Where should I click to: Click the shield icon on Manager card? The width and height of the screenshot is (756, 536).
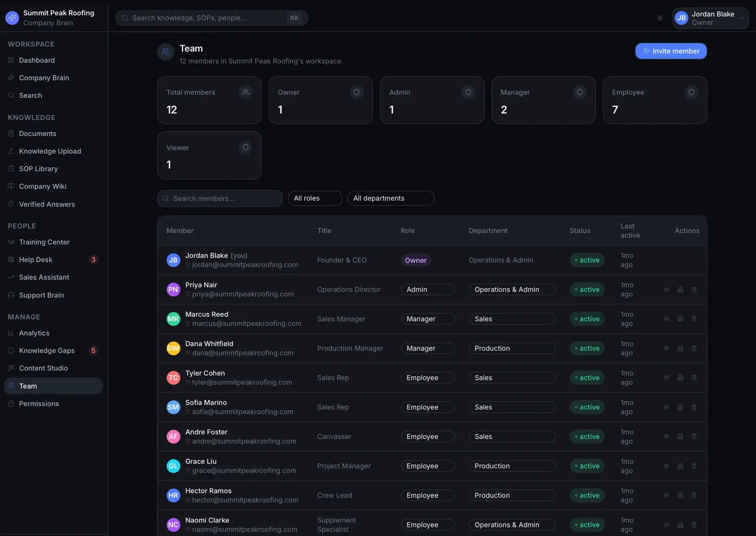pos(580,92)
